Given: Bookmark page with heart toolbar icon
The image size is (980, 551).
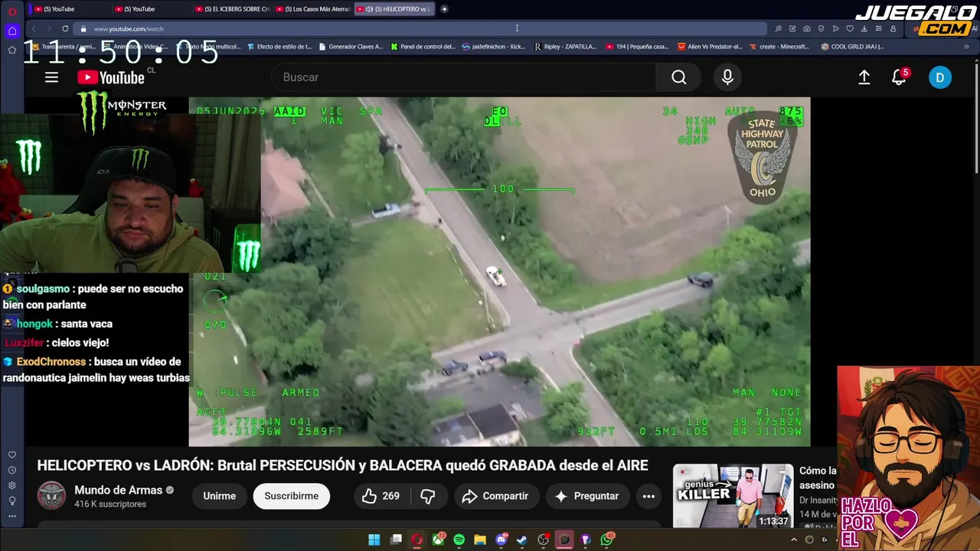Looking at the screenshot, I should (x=850, y=29).
